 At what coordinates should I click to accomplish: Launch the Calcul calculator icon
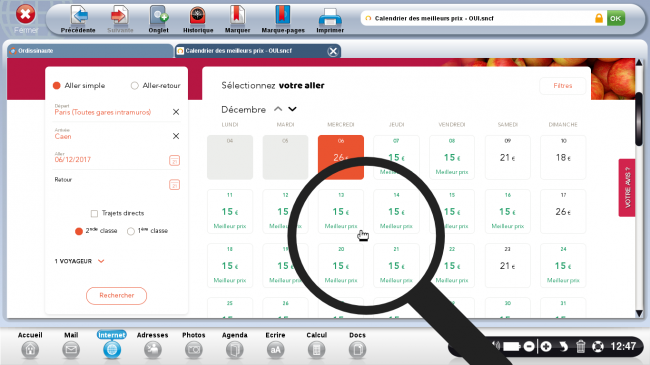(x=316, y=350)
